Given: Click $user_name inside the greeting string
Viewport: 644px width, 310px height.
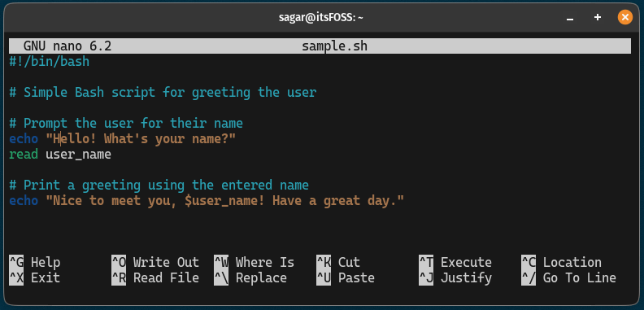Looking at the screenshot, I should coord(221,201).
